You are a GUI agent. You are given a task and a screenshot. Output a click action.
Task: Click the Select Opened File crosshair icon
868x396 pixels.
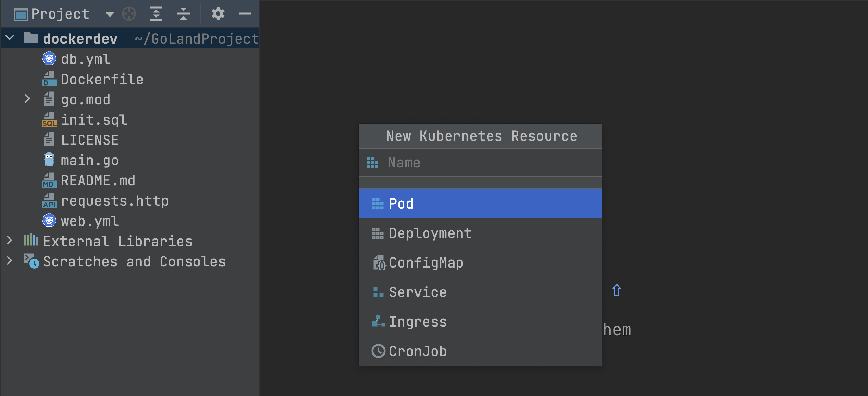point(129,14)
